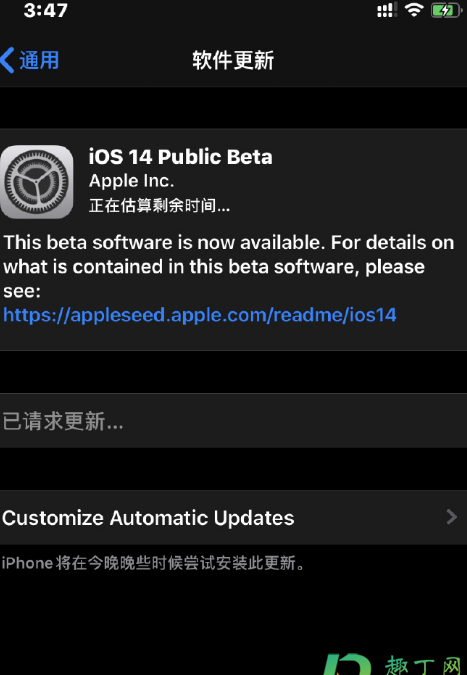
Task: Tap the chevron beside Customize Automatic Updates
Action: click(x=451, y=517)
